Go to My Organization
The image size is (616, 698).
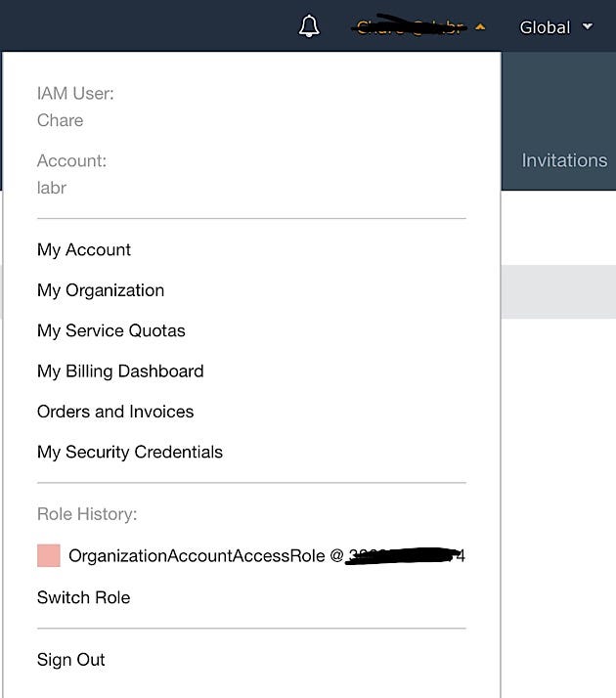[x=101, y=290]
